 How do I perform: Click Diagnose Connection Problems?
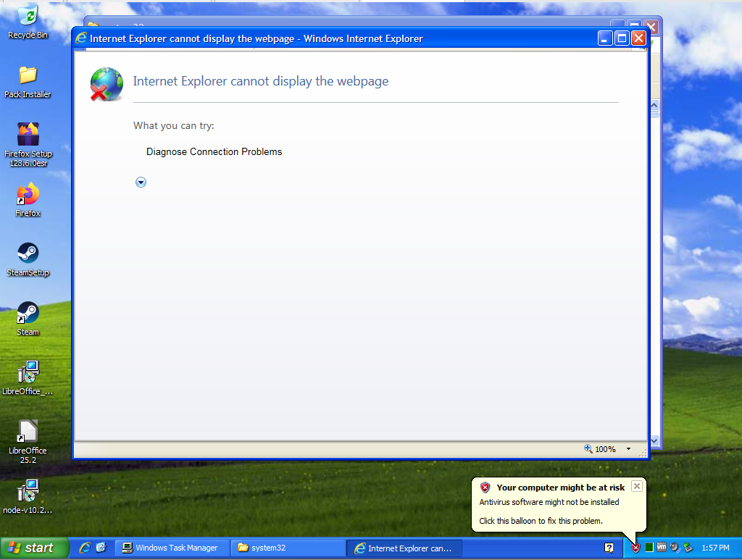point(214,152)
